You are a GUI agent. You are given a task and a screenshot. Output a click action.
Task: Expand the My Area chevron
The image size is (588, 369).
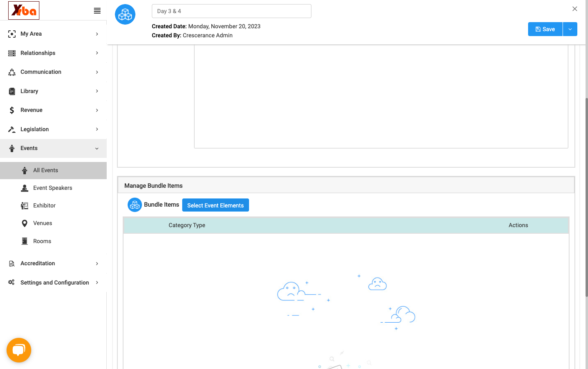tap(97, 34)
